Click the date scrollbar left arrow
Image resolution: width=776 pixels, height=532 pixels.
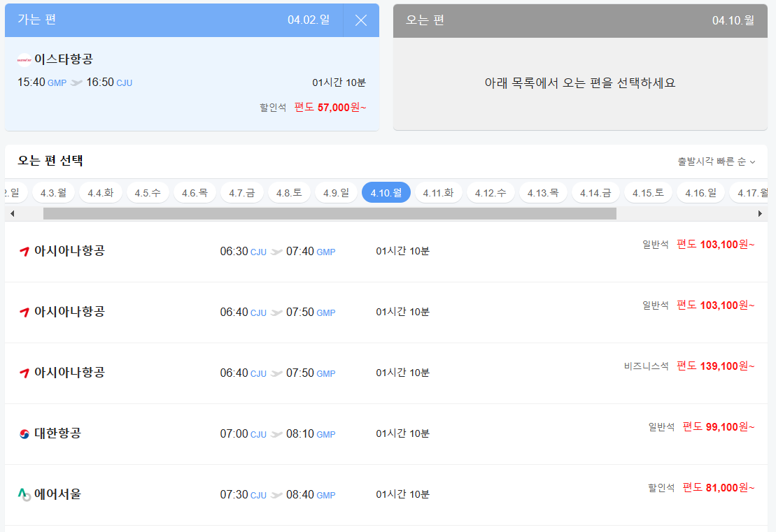(13, 214)
